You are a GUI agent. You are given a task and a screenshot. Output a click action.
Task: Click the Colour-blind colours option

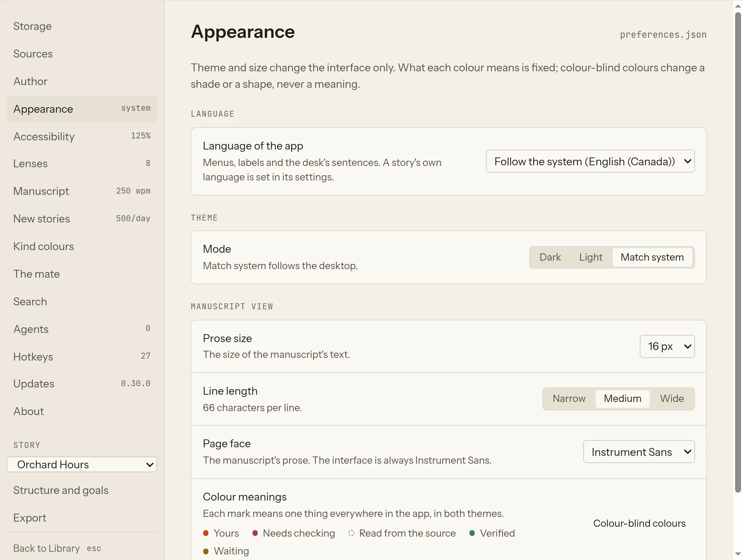[x=639, y=524]
